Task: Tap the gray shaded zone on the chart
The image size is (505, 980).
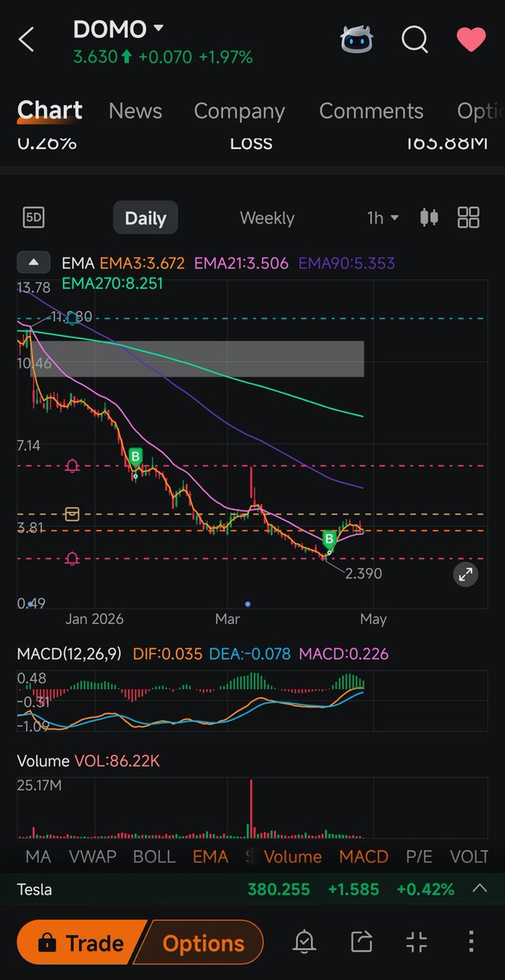Action: (x=197, y=359)
